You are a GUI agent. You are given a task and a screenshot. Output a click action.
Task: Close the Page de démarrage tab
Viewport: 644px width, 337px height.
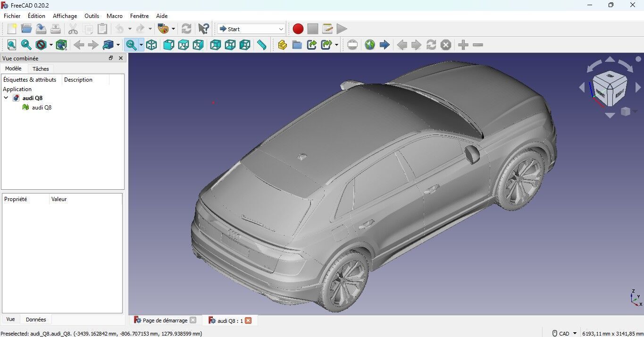click(x=192, y=320)
